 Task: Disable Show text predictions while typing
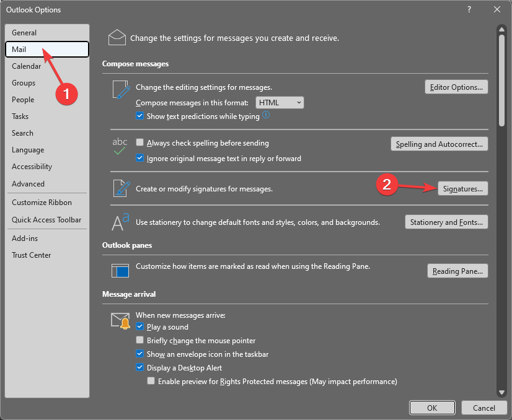point(140,116)
